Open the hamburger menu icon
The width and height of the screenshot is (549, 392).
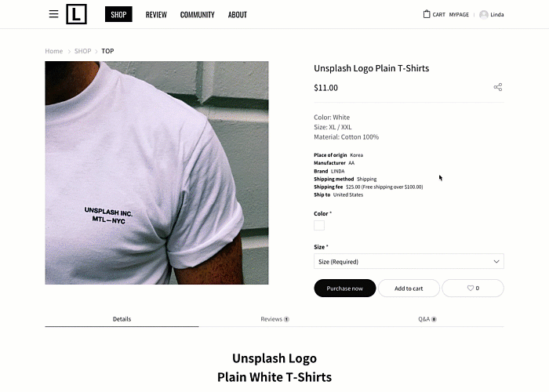tap(53, 14)
